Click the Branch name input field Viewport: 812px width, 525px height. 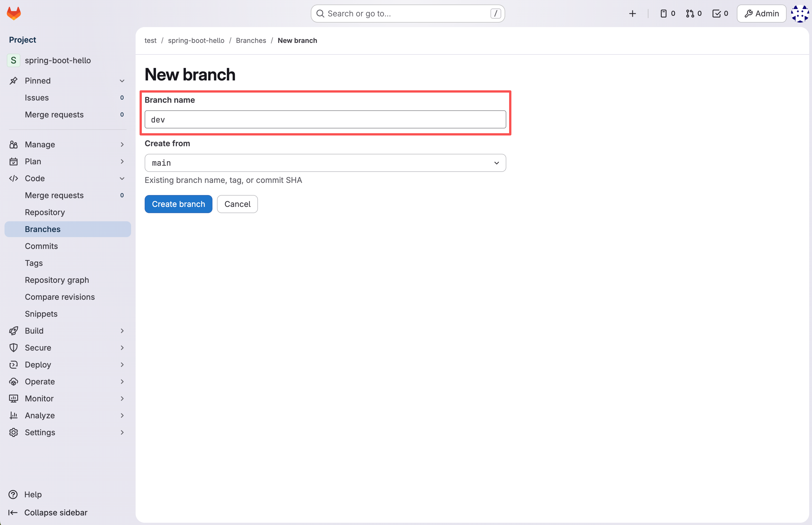click(x=325, y=120)
